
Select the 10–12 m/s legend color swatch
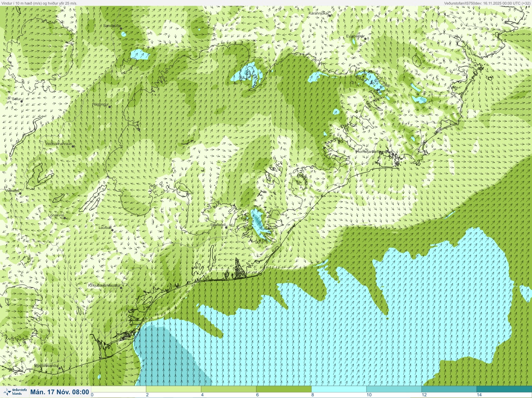click(x=394, y=389)
